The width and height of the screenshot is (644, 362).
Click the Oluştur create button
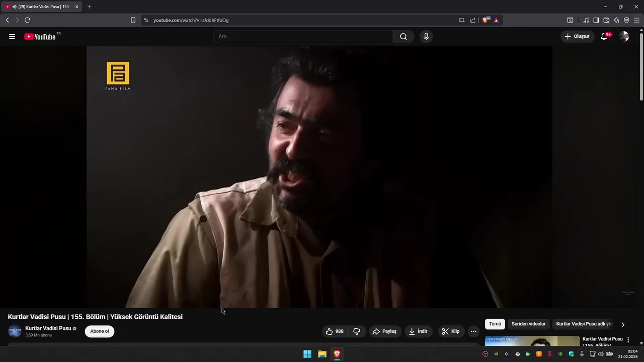pyautogui.click(x=577, y=36)
